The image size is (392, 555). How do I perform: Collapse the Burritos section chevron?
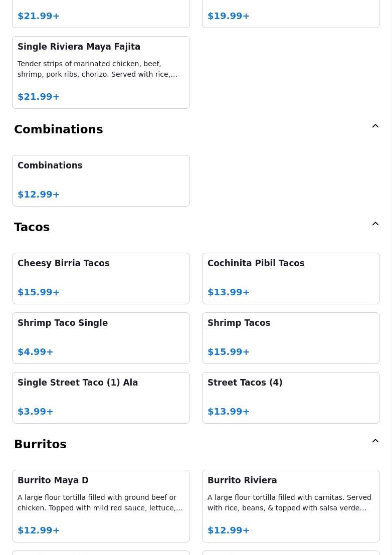[375, 441]
